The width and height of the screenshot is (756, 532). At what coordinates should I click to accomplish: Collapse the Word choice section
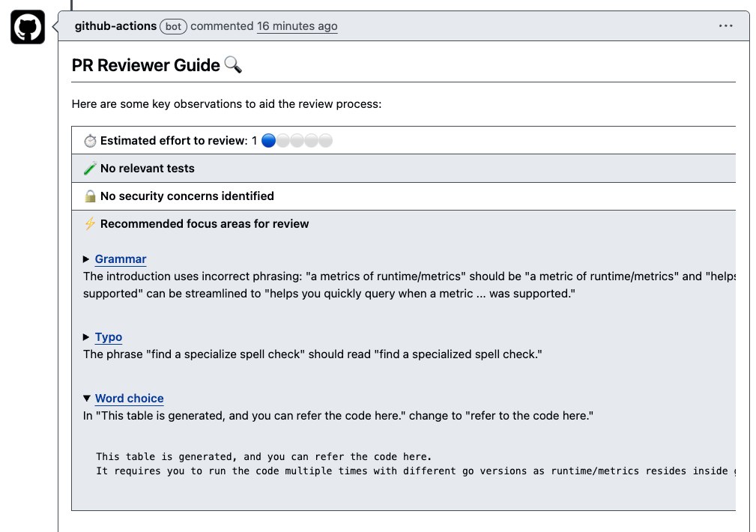point(86,398)
